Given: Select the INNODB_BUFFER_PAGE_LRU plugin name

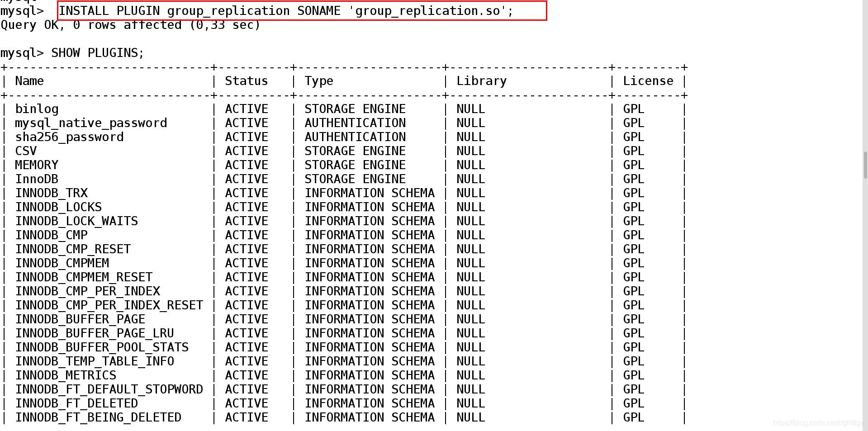Looking at the screenshot, I should (95, 333).
